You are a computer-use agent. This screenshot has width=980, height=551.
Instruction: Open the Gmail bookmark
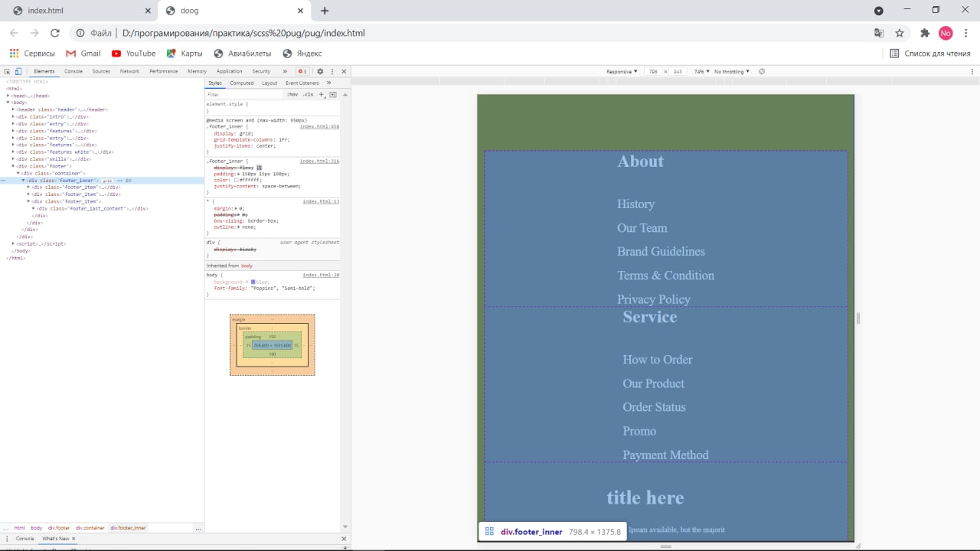(83, 54)
